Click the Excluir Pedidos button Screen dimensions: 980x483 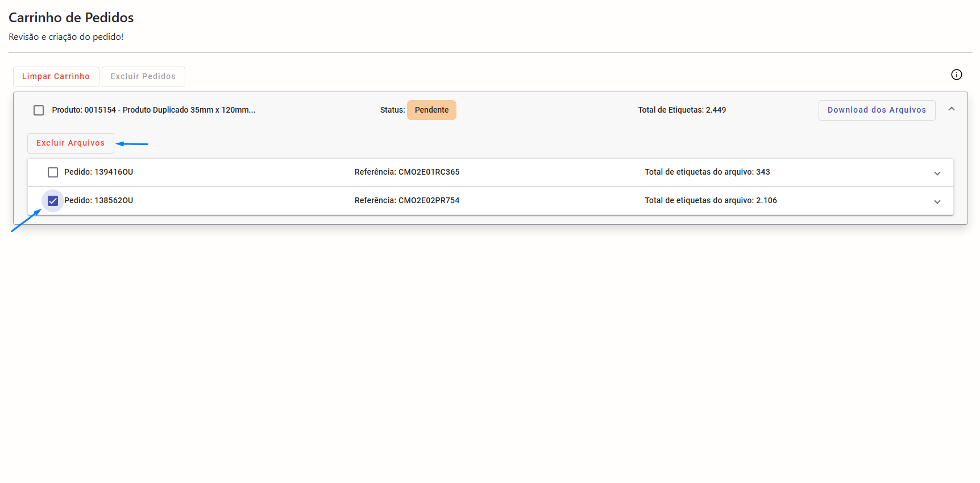click(143, 77)
